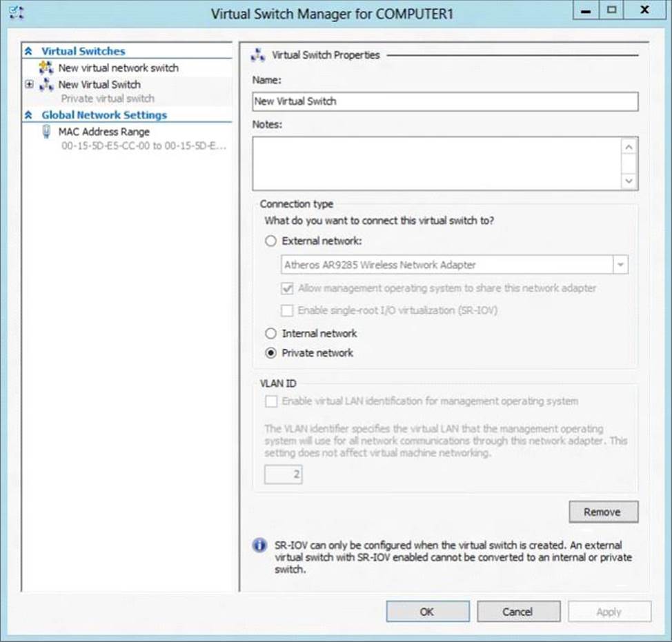The image size is (672, 642).
Task: Click the Apply button
Action: point(609,612)
